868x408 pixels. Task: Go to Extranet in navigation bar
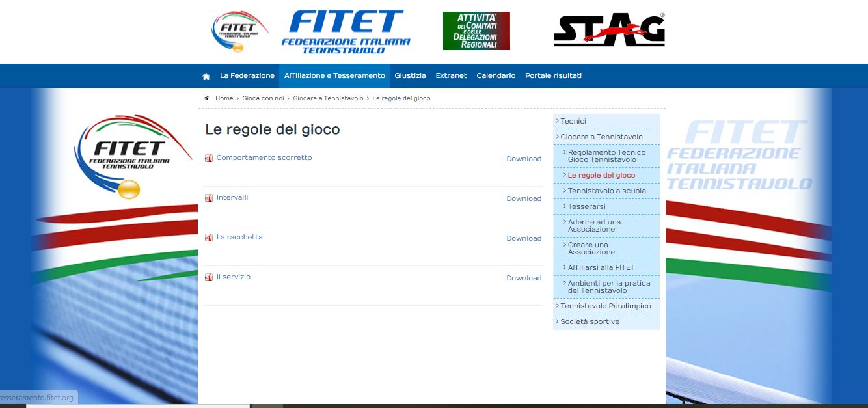(451, 75)
